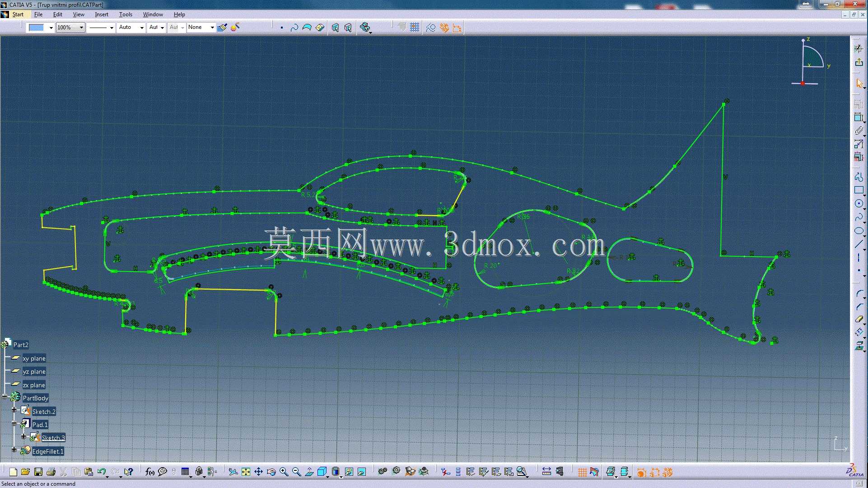Collapse the Pad.1 tree node
Screen dimensions: 868x488
pyautogui.click(x=14, y=424)
